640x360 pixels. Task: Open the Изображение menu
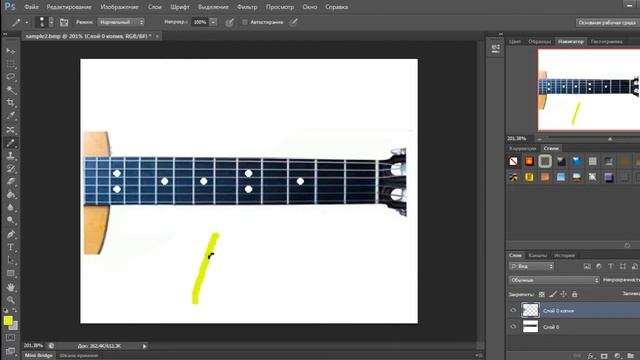pyautogui.click(x=120, y=7)
